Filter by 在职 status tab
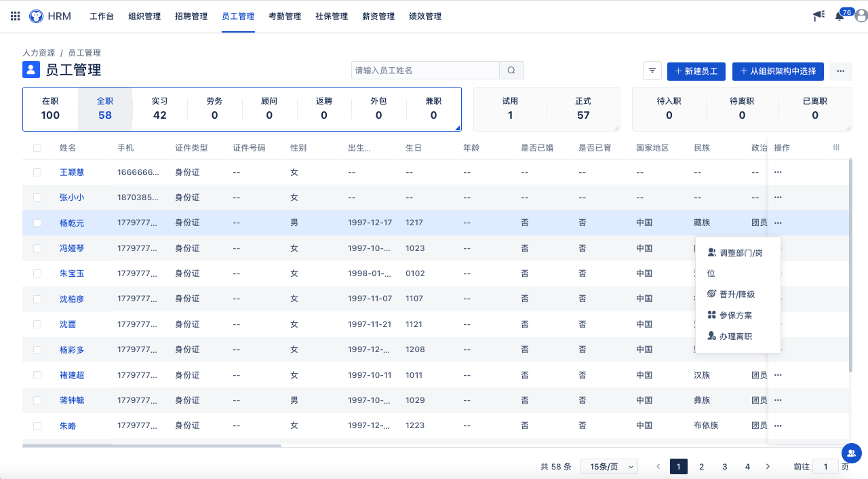 [x=50, y=109]
